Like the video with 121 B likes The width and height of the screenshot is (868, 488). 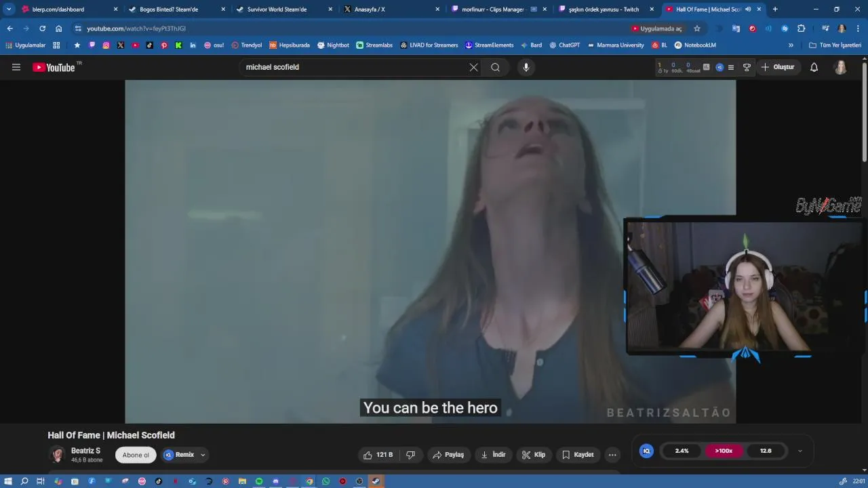(x=378, y=455)
